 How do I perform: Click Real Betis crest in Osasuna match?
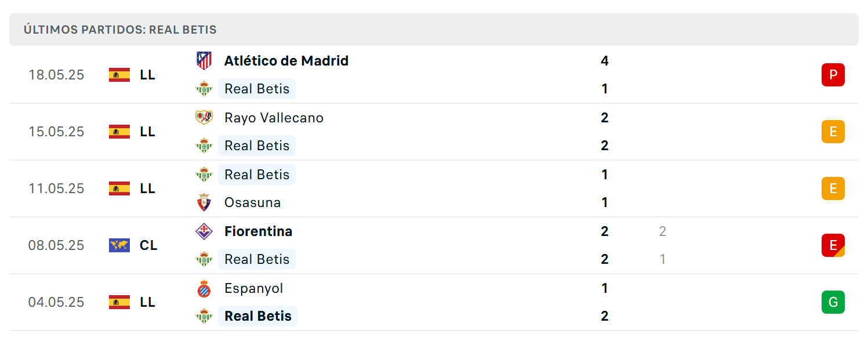click(x=204, y=174)
